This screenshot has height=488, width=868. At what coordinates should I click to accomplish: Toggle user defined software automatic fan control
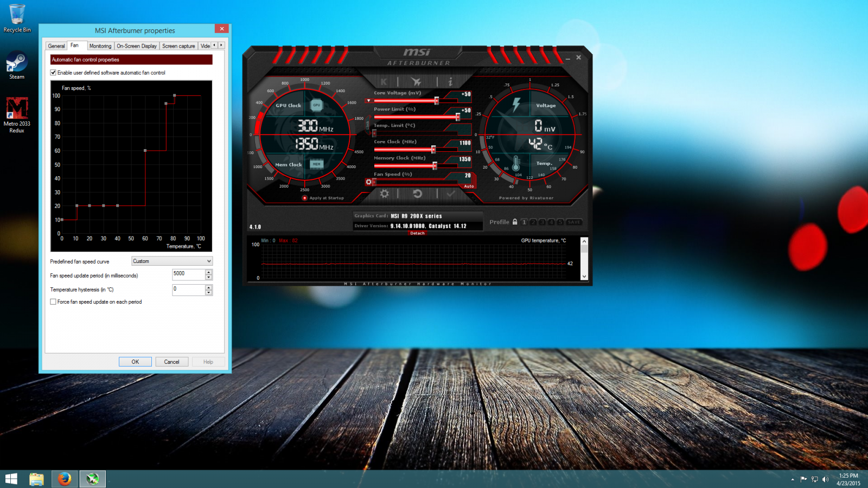(53, 73)
